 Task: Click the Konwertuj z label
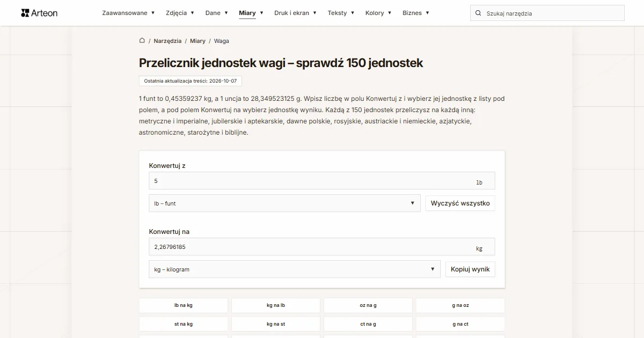pyautogui.click(x=167, y=166)
